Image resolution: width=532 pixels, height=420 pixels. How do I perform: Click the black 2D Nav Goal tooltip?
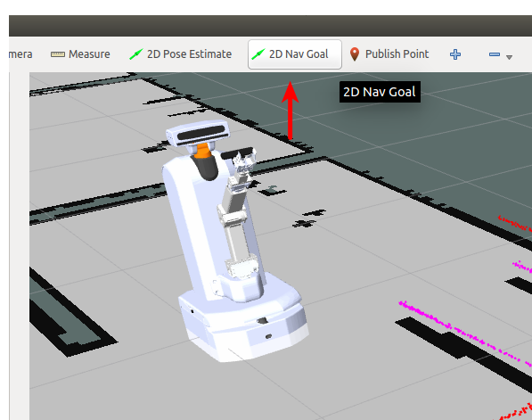(380, 92)
